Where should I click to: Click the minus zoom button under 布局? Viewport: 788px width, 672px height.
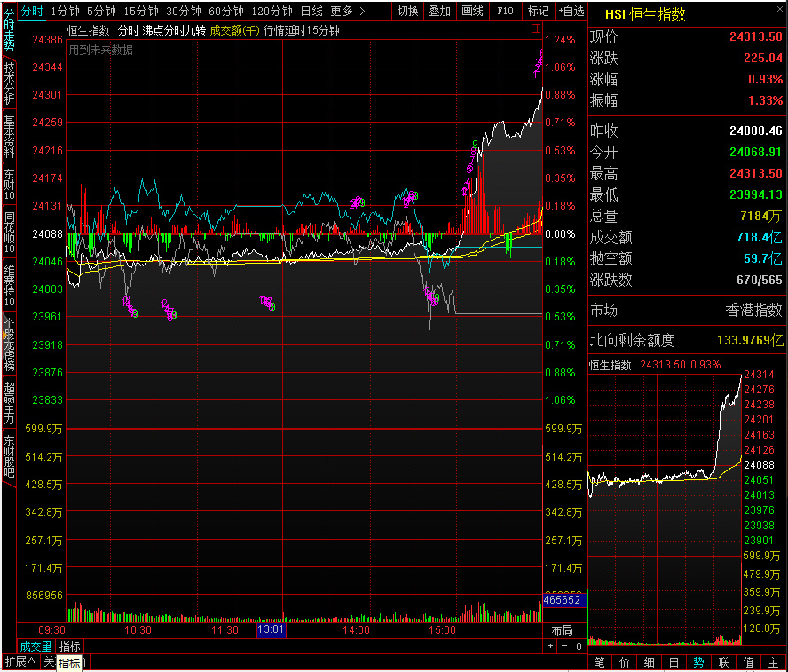pyautogui.click(x=564, y=646)
